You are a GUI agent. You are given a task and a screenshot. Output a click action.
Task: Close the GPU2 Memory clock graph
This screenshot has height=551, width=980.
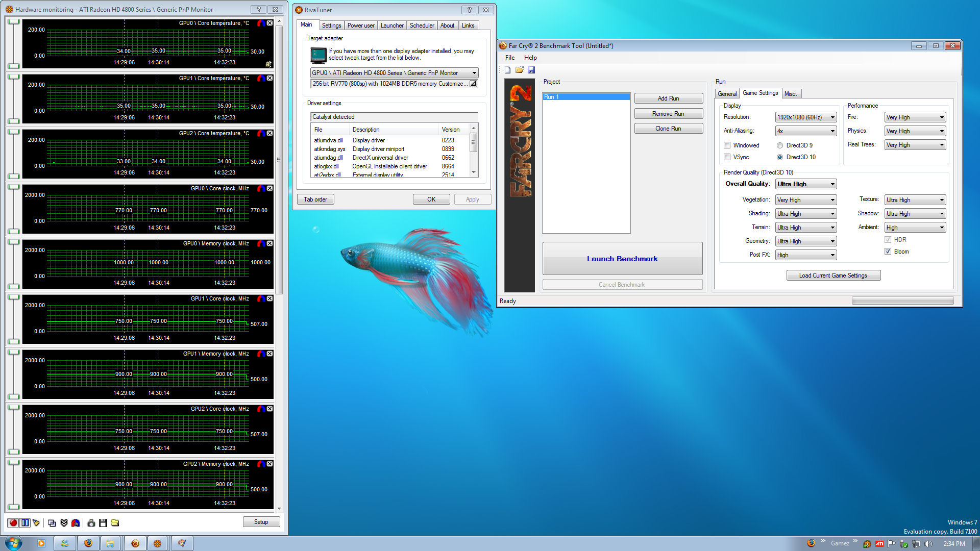[269, 464]
